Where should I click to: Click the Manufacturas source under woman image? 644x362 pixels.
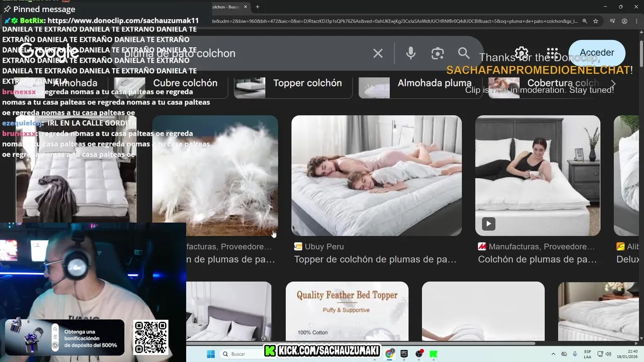tap(536, 246)
